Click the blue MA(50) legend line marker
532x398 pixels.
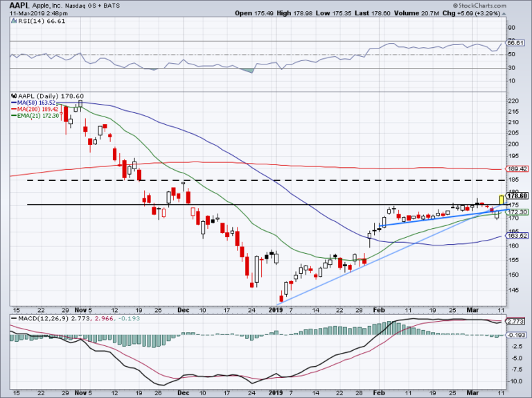14,103
